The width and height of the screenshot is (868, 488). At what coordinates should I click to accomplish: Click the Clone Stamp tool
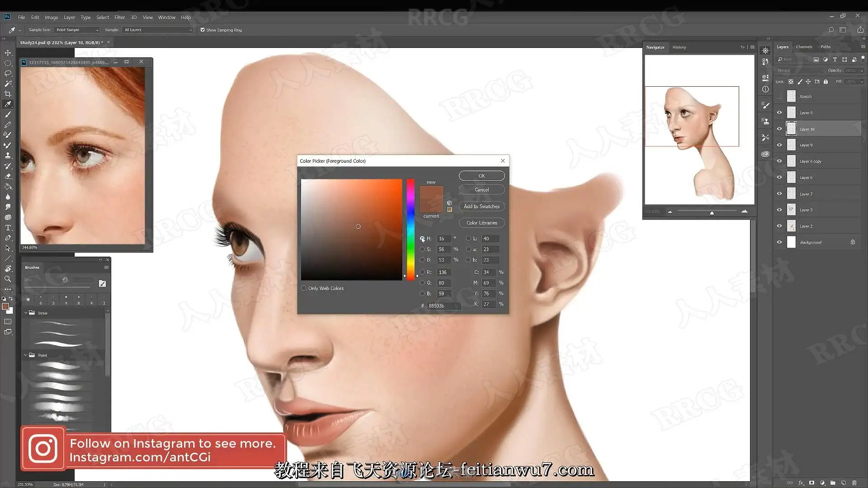[8, 155]
